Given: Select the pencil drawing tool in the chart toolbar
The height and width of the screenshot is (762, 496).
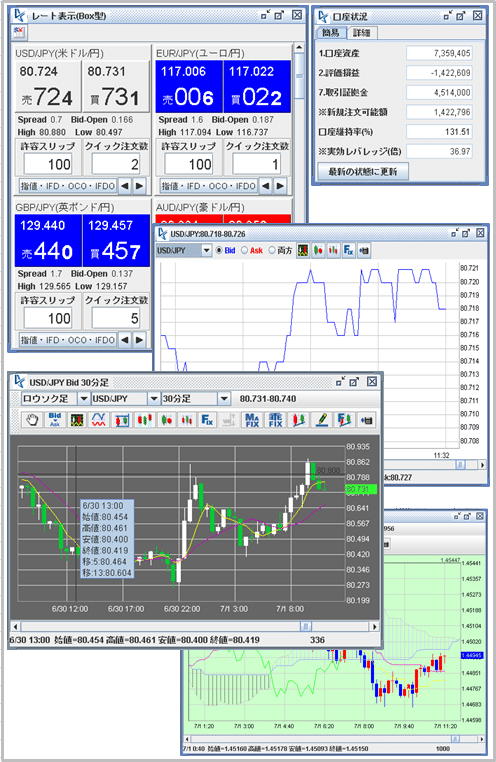Looking at the screenshot, I should click(x=321, y=419).
